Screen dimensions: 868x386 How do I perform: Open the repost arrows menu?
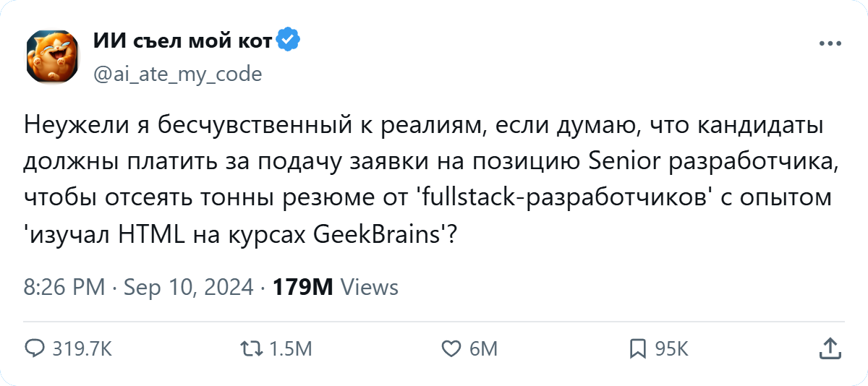(250, 349)
